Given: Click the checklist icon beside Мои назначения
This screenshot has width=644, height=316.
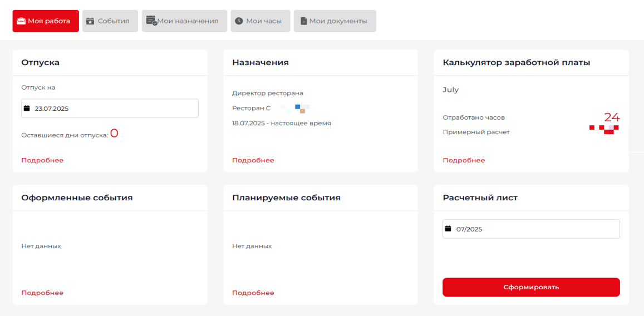Looking at the screenshot, I should tap(151, 21).
